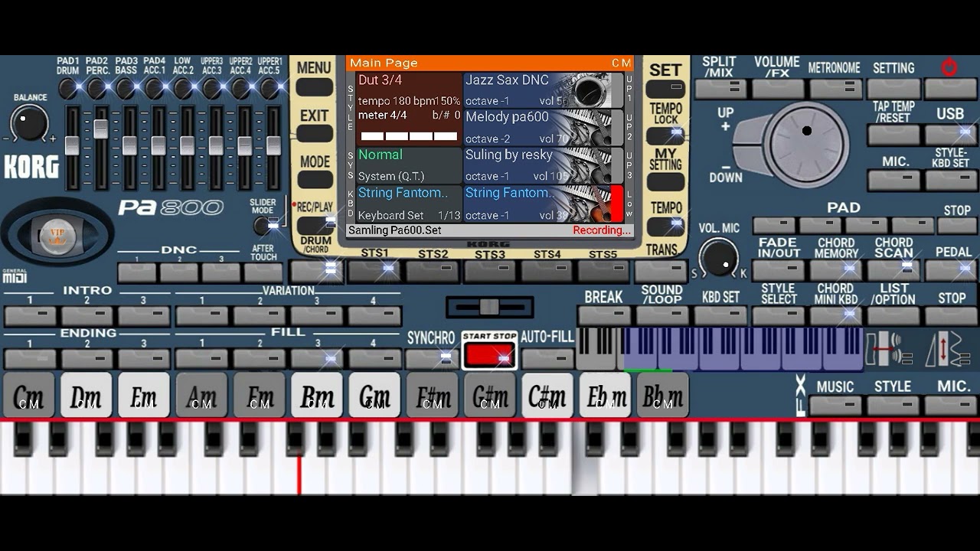Toggle the SYNCHRO button

431,357
